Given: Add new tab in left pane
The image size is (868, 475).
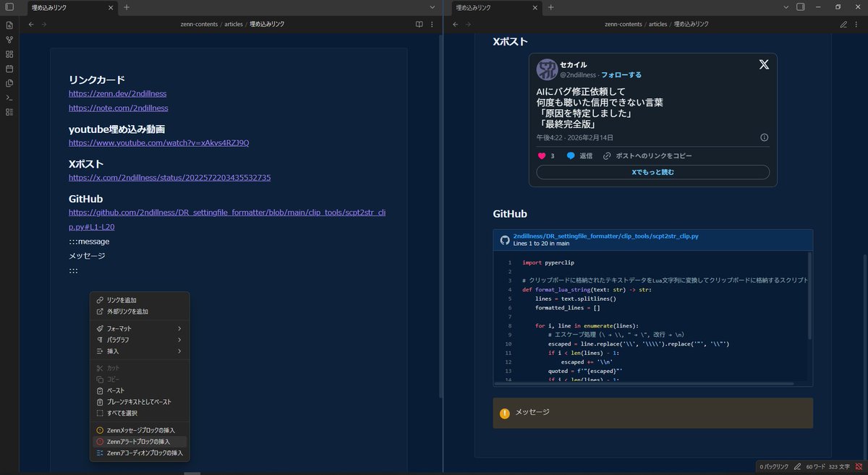Looking at the screenshot, I should tap(127, 7).
